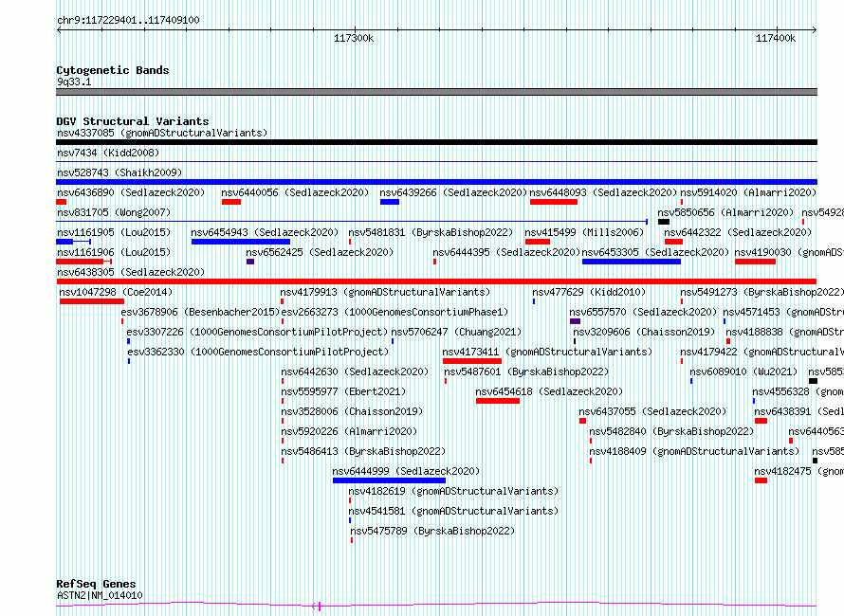
Task: Click the nsv831705 (Wong2007) label
Action: pyautogui.click(x=114, y=212)
